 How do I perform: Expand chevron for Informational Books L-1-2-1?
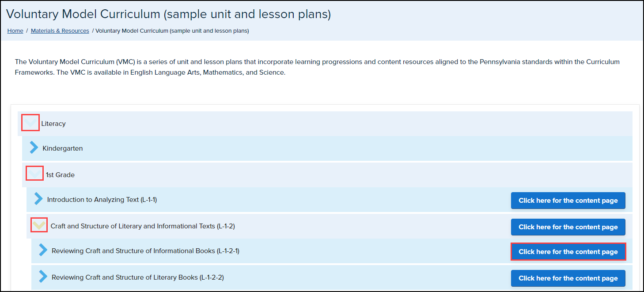[43, 250]
